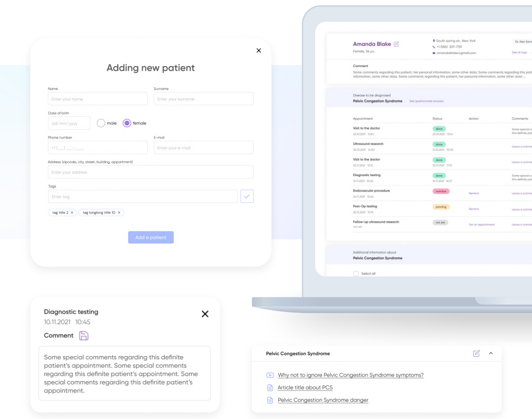
Task: Click Remind for Endovascular procedure
Action: pos(474,193)
